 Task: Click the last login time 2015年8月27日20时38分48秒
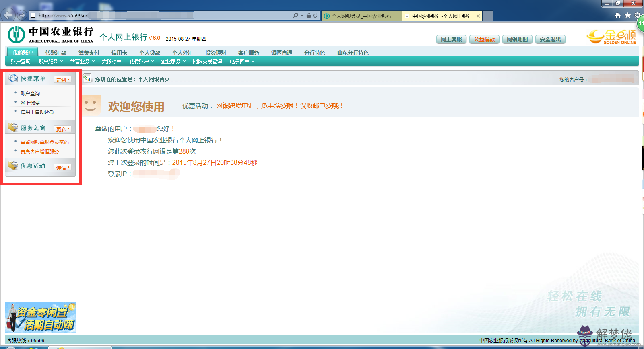coord(215,162)
